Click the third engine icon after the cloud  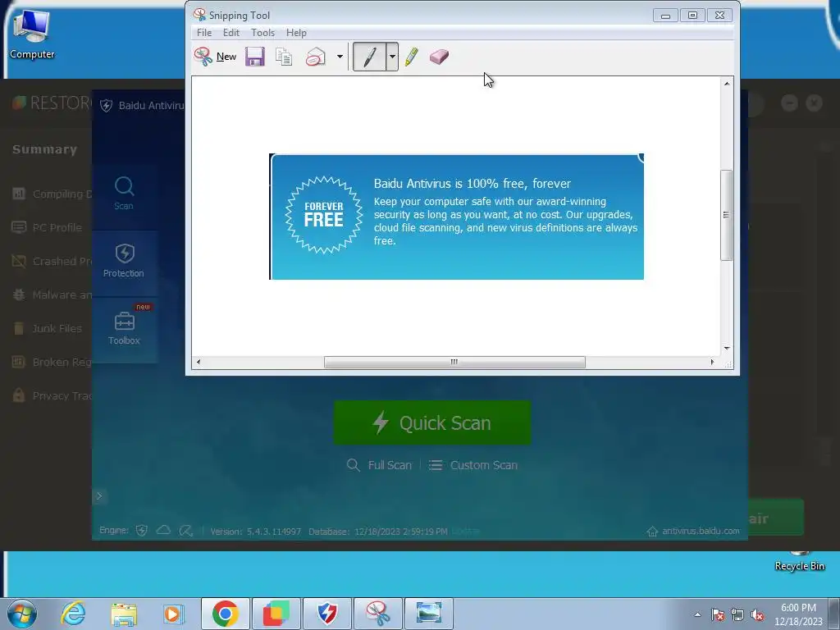(x=185, y=531)
